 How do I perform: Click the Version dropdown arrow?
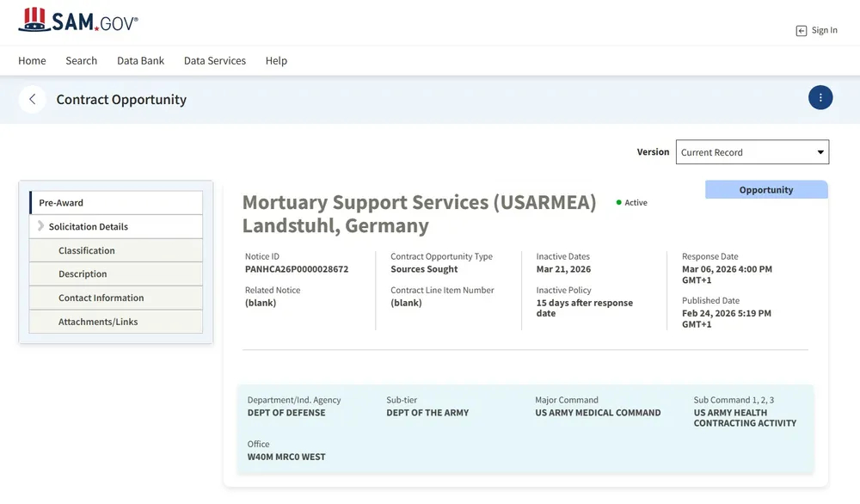tap(820, 152)
